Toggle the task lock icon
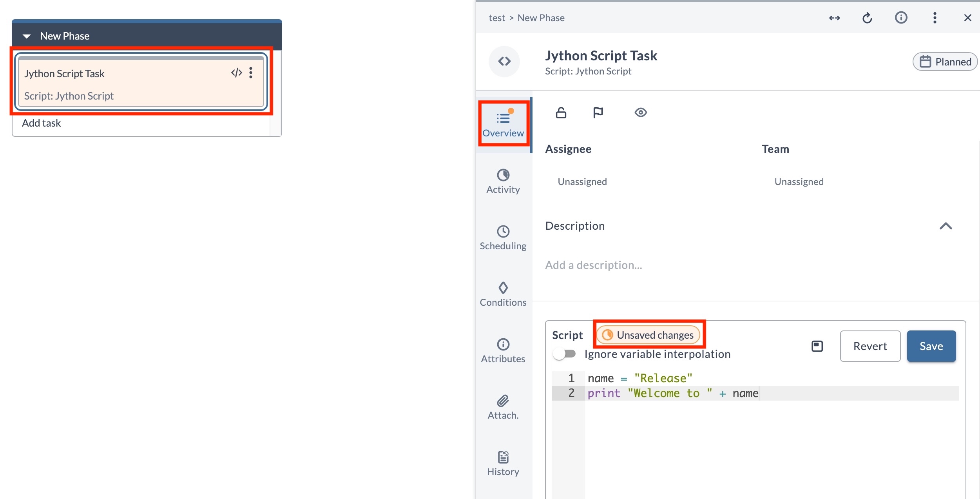This screenshot has height=499, width=980. click(561, 113)
